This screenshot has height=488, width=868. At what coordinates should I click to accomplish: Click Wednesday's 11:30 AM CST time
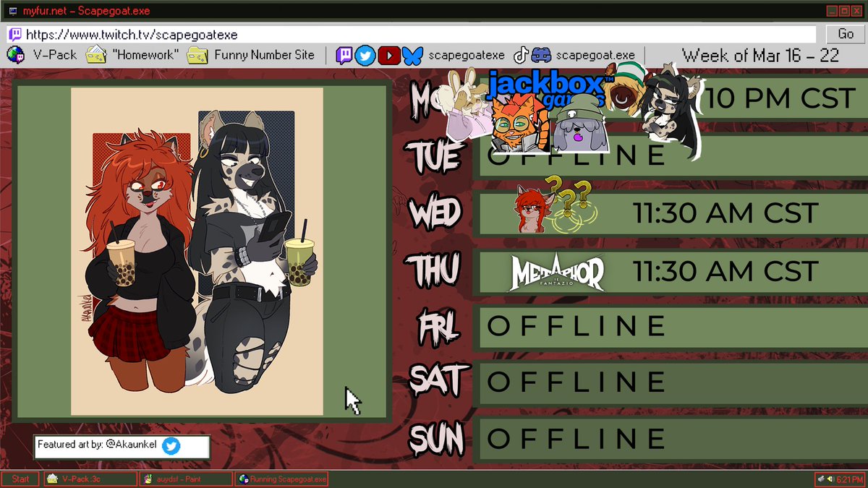(726, 213)
